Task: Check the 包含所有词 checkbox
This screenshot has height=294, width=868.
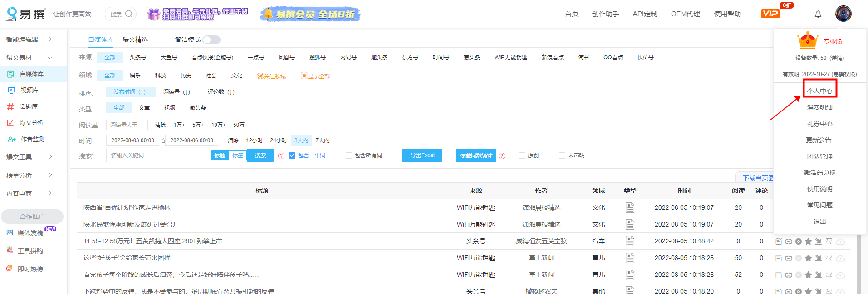Action: click(349, 155)
